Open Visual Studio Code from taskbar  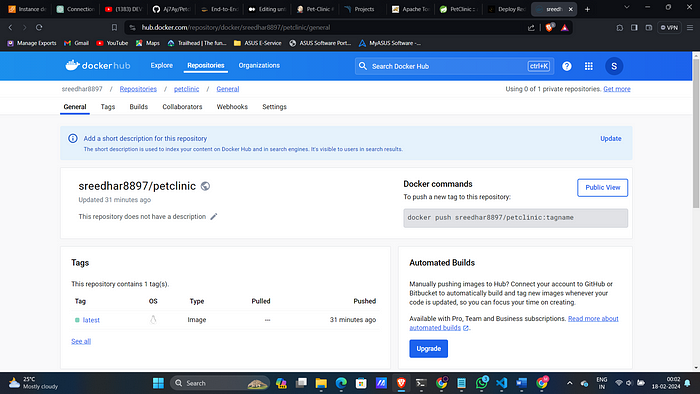(x=502, y=383)
